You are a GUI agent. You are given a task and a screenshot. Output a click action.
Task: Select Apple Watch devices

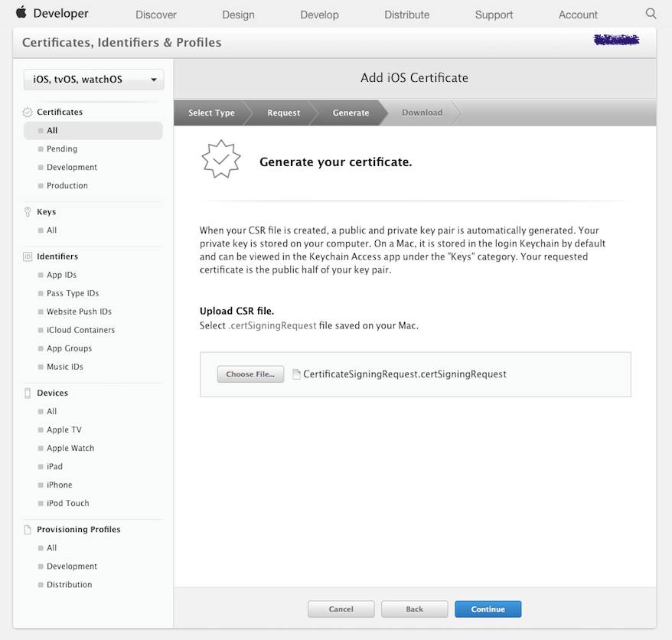70,449
